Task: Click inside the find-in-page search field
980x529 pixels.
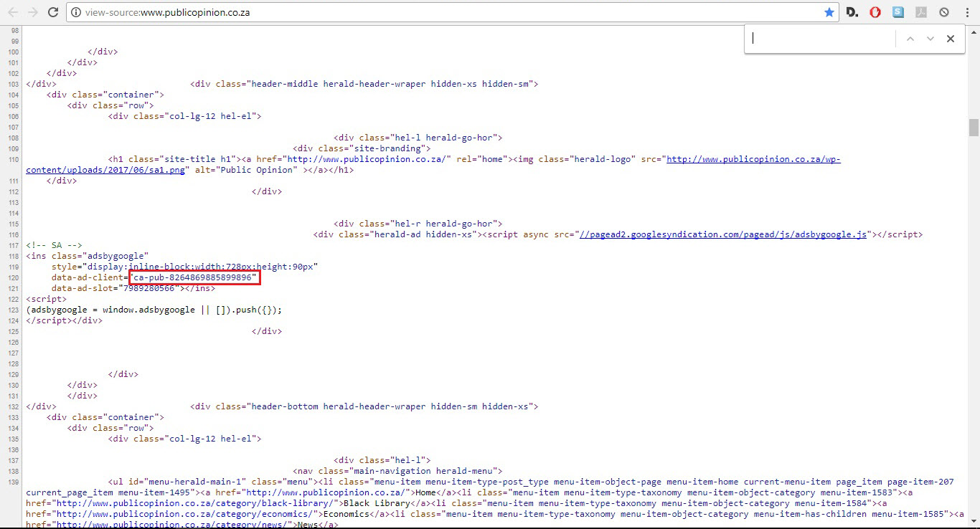Action: (x=821, y=39)
